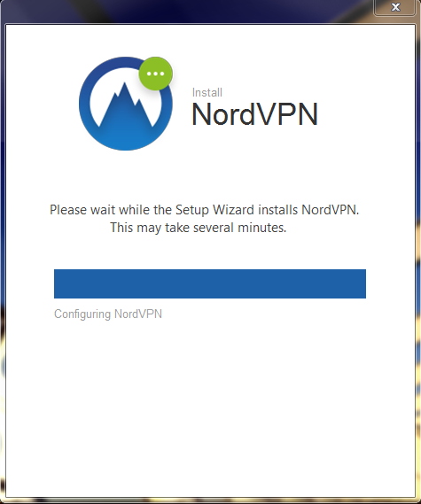Click the NordVPN mountain logo
This screenshot has width=421, height=504.
[126, 104]
